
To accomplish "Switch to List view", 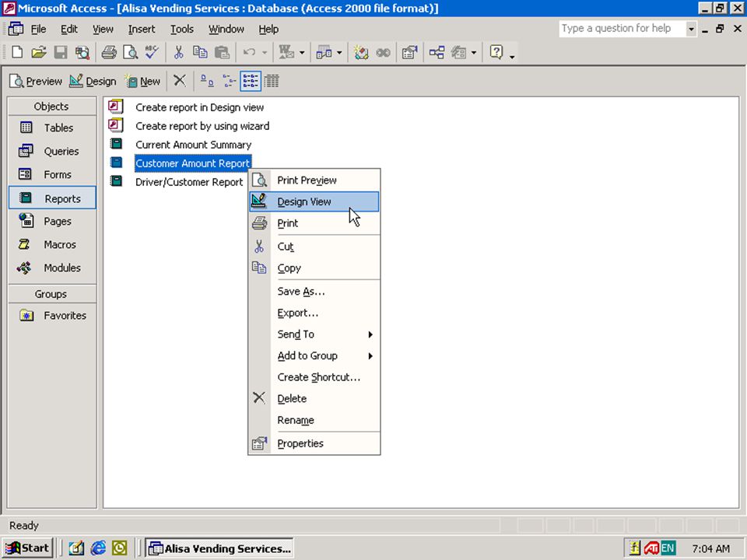I will click(x=251, y=81).
